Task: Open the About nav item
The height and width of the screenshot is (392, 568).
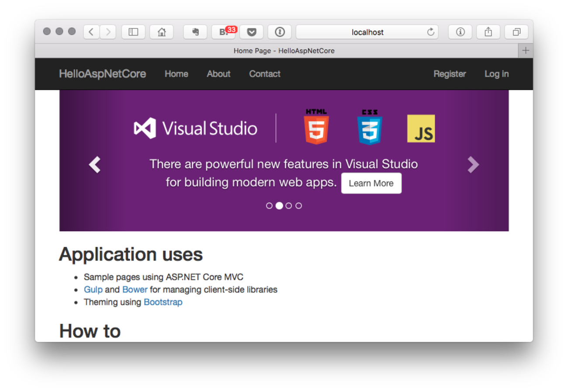Action: 218,74
